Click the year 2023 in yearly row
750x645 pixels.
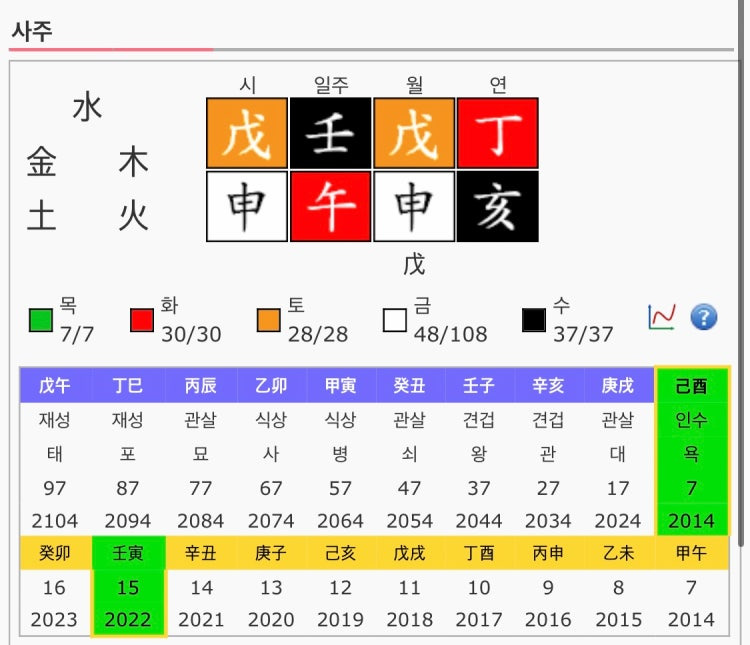[x=54, y=620]
